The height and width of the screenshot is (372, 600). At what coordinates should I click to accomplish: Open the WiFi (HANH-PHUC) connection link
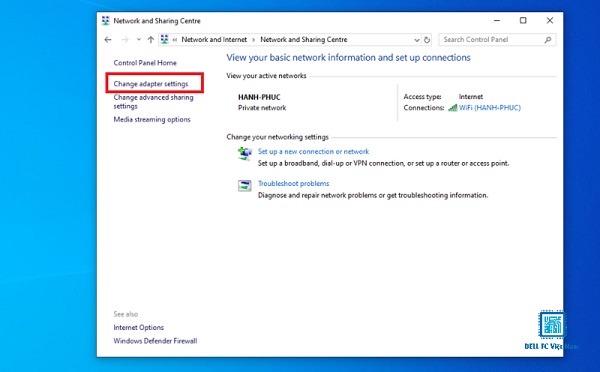[489, 108]
